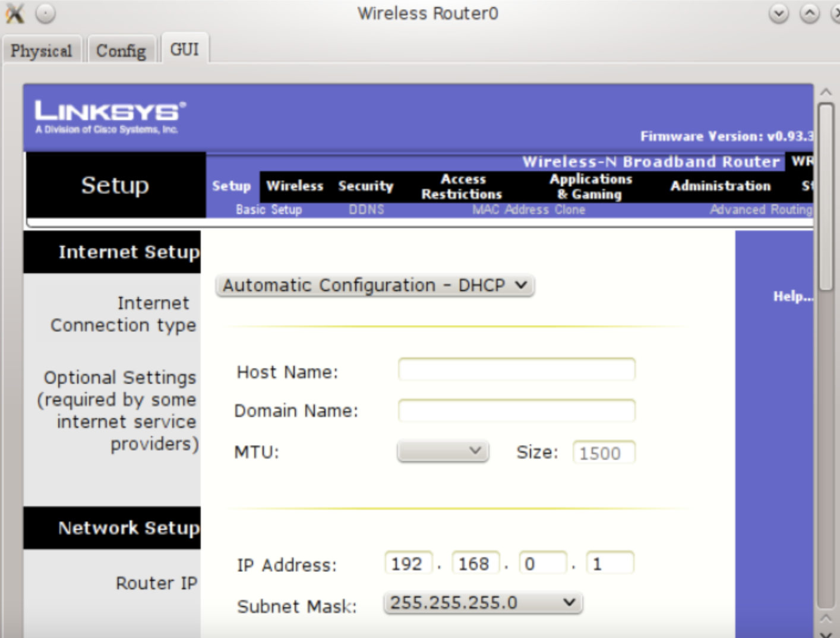Click the third IP Address octet field 0

pyautogui.click(x=543, y=563)
